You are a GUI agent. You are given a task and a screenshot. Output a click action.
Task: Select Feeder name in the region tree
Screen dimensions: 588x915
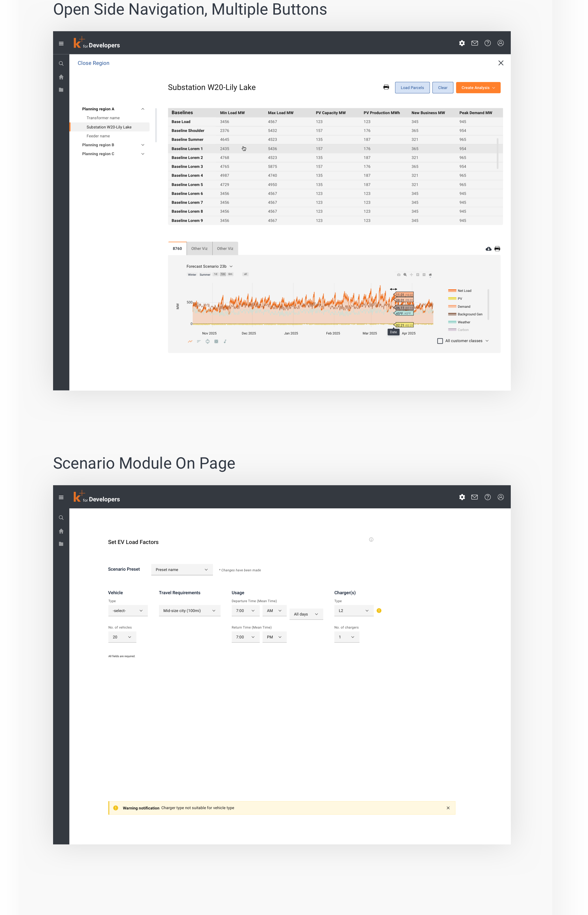pos(98,136)
